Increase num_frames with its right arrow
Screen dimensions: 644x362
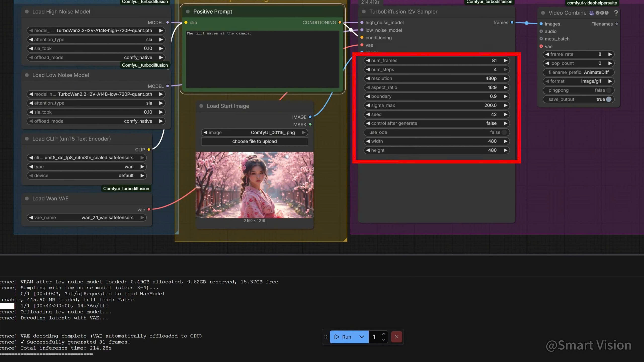(x=505, y=61)
